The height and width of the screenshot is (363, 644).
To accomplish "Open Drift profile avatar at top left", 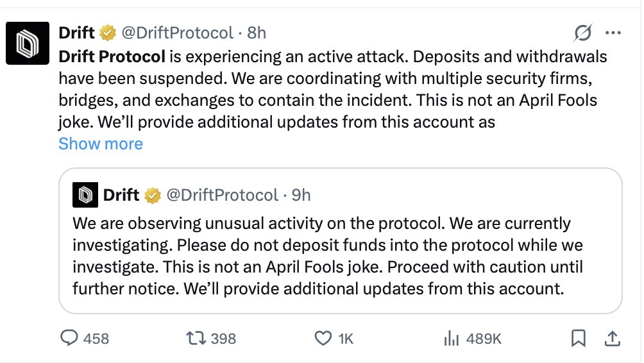I will (x=28, y=44).
